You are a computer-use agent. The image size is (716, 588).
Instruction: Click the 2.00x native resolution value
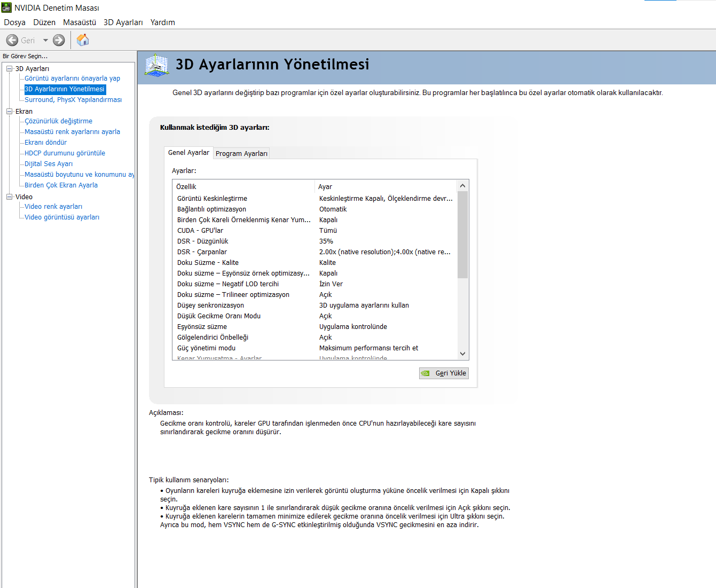pyautogui.click(x=385, y=252)
